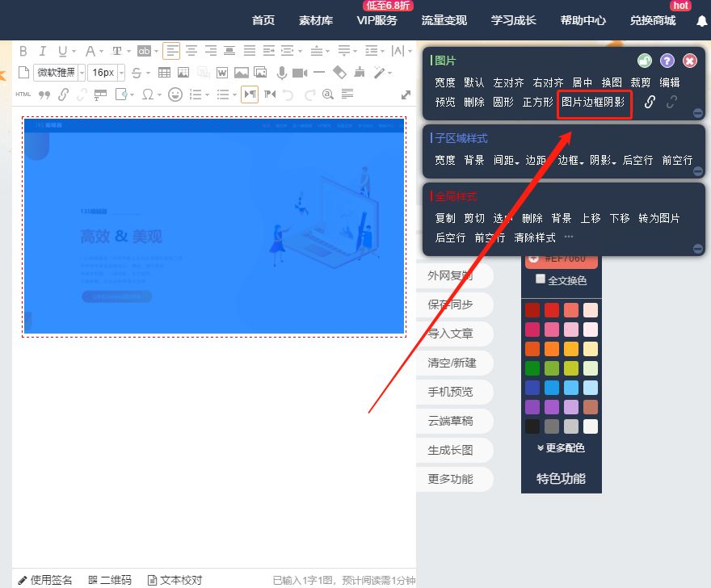
Task: Select a red color swatch
Action: coord(532,309)
